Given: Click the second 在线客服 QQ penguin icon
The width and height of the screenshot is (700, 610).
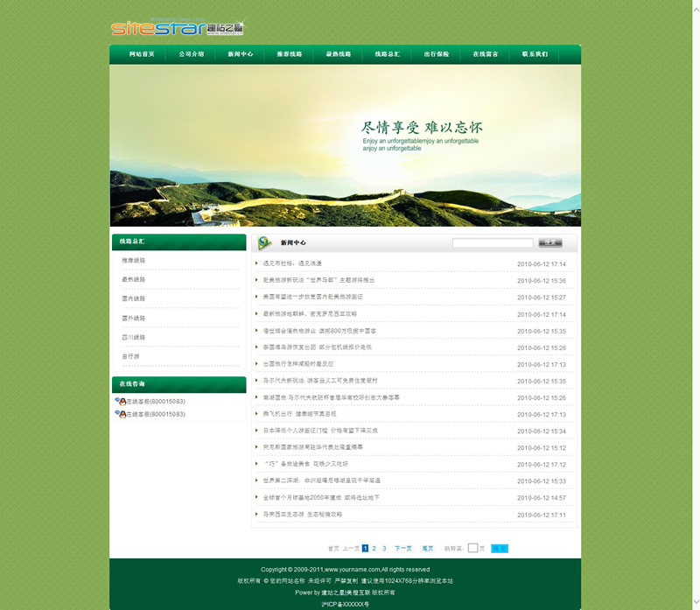Looking at the screenshot, I should pos(120,414).
